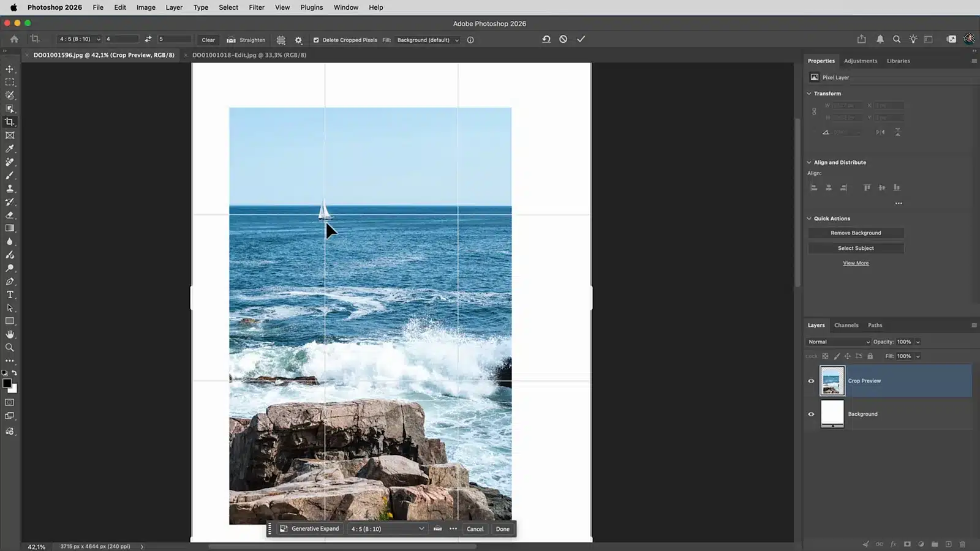Select the Move tool

click(x=10, y=69)
